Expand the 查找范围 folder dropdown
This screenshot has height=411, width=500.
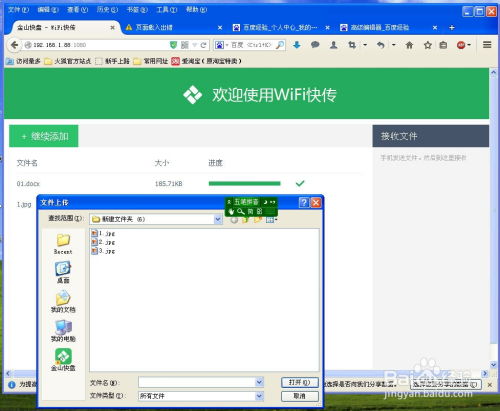click(218, 219)
